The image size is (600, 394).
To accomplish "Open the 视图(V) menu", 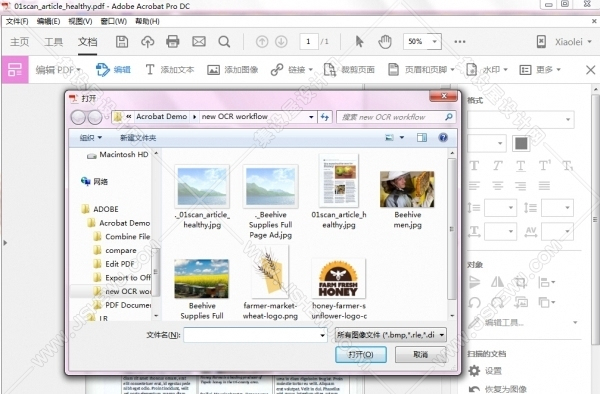I will (80, 21).
